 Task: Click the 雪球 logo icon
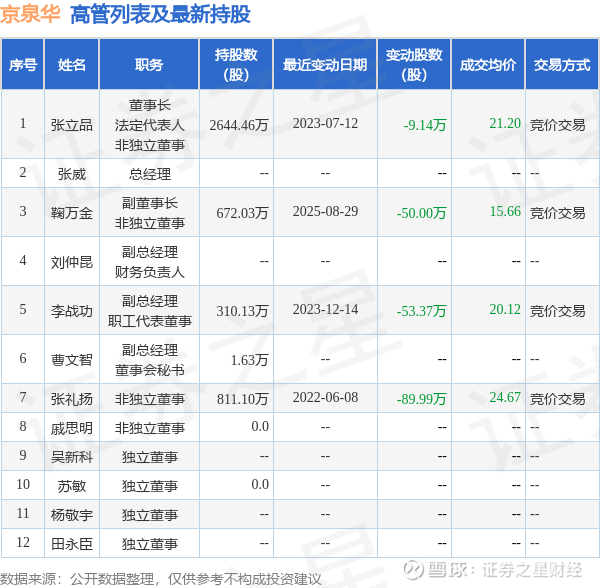point(414,569)
